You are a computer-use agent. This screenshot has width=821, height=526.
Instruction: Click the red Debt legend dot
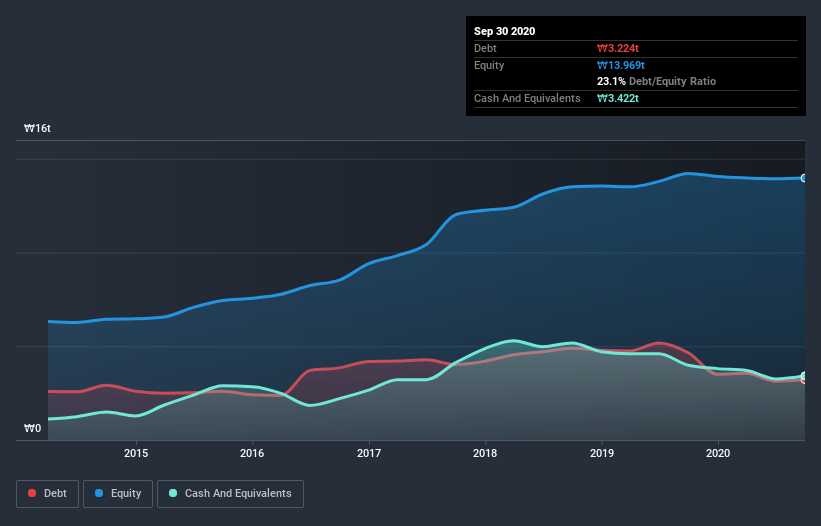coord(32,493)
